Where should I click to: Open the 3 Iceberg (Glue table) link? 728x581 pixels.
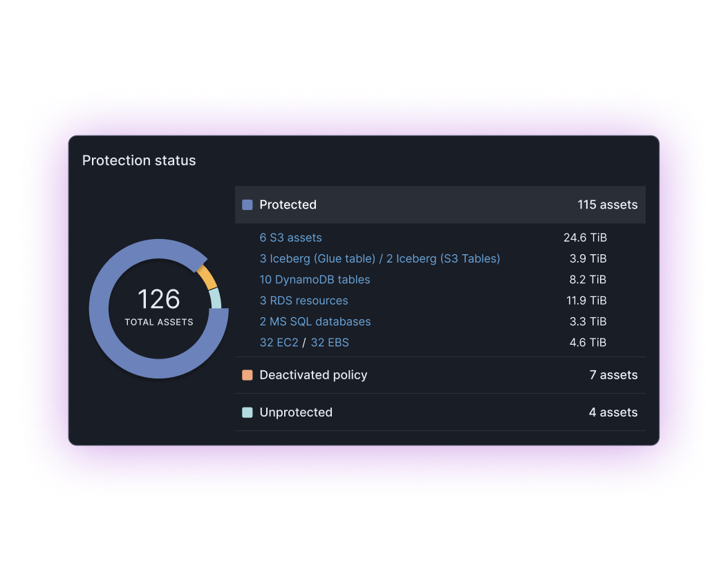[x=317, y=258]
